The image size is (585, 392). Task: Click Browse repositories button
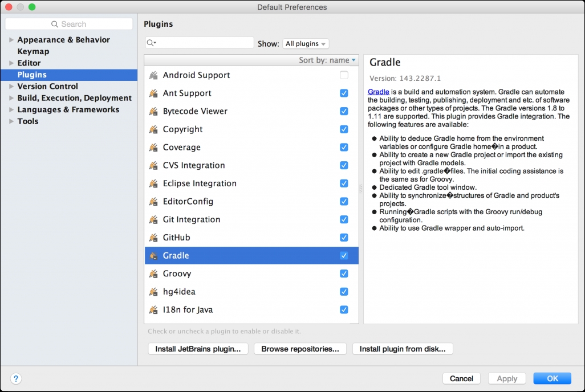(x=300, y=349)
